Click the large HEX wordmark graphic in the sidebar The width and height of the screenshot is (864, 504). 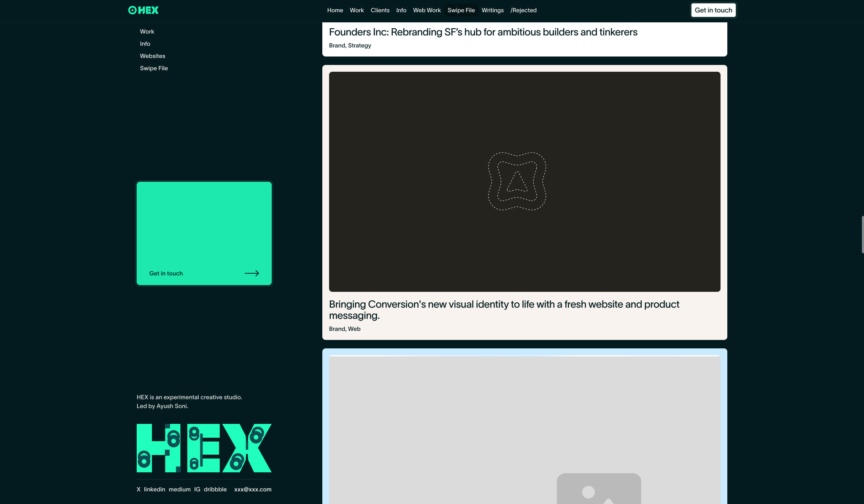pos(204,448)
